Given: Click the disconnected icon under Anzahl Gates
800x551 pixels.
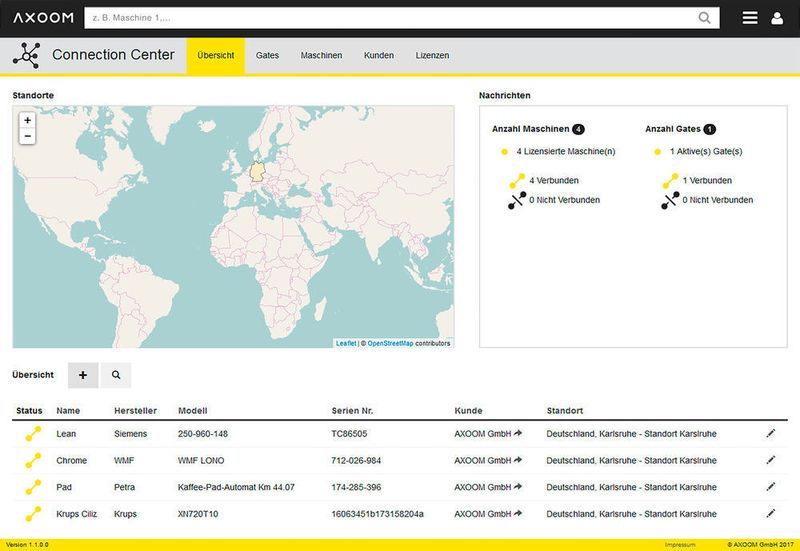Looking at the screenshot, I should [x=670, y=200].
